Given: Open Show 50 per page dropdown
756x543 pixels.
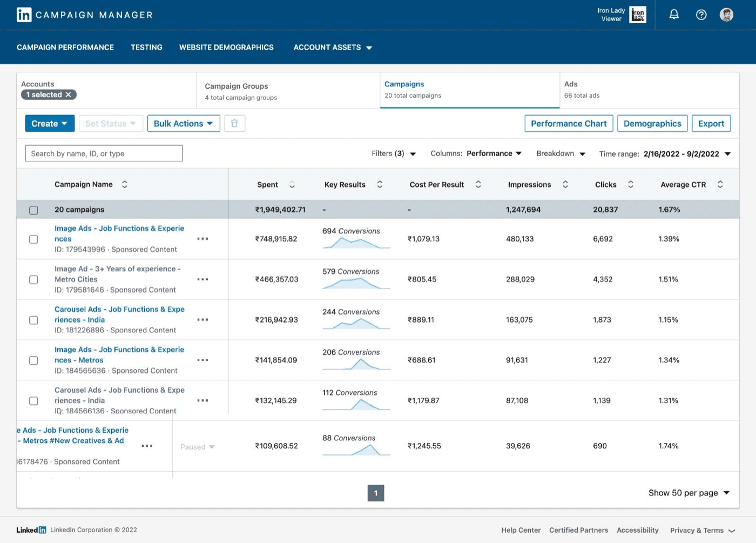Looking at the screenshot, I should click(689, 493).
